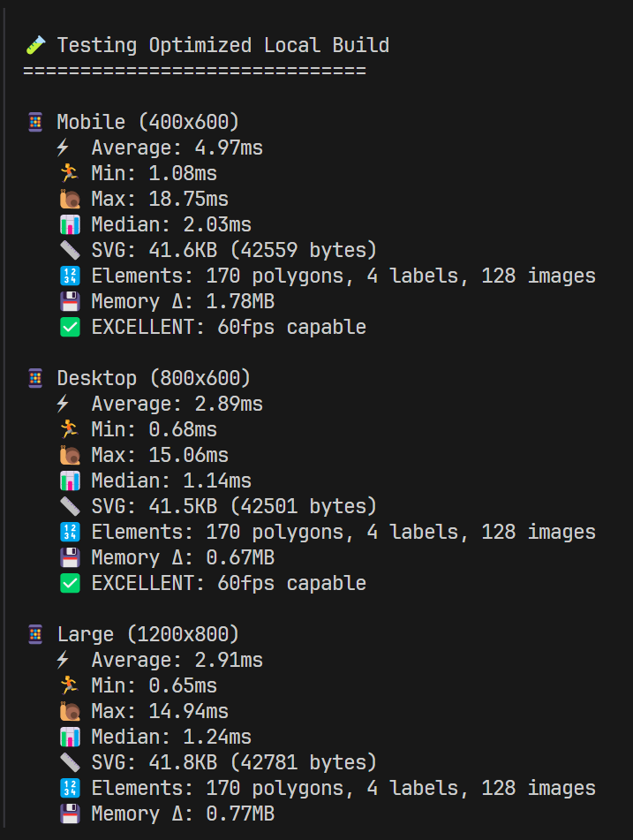Screen dimensions: 633x840
Task: Click the phone icon next to Desktop (800x600)
Action: (35, 378)
